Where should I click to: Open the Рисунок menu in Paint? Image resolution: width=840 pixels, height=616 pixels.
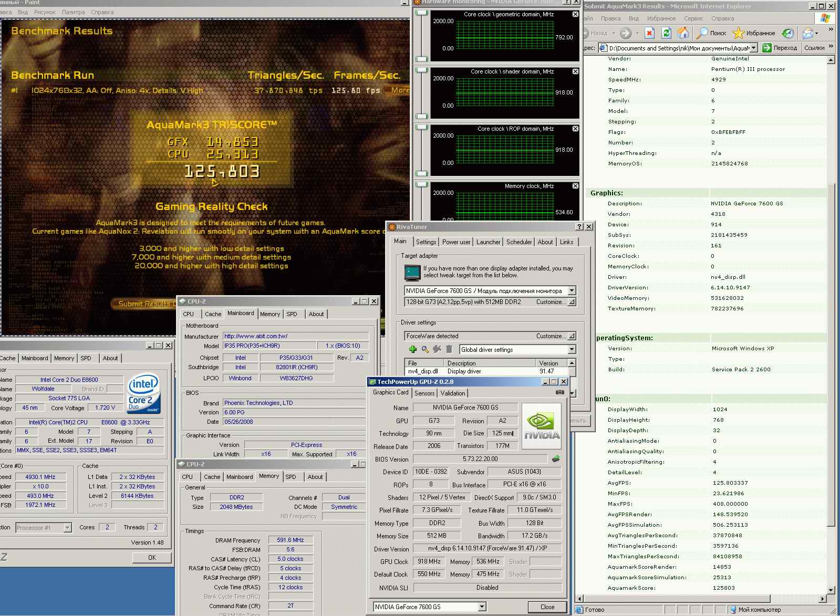coord(45,12)
